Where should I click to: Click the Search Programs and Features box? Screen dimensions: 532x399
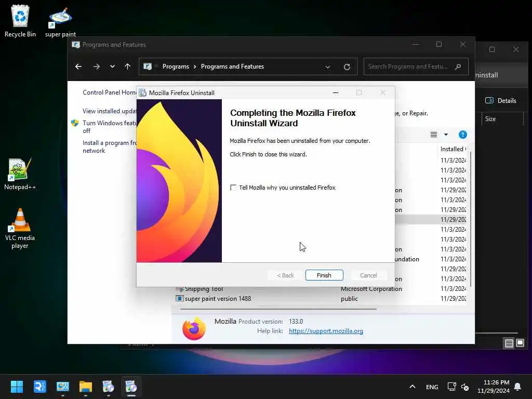(x=416, y=66)
